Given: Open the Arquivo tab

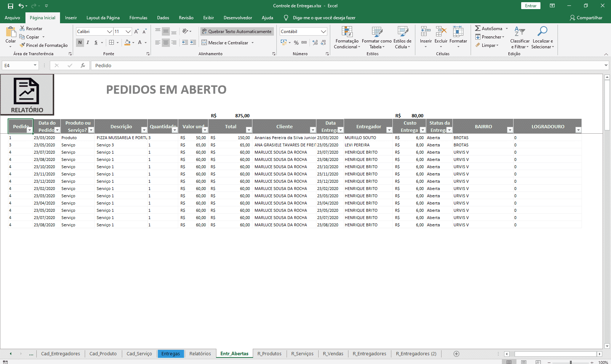Looking at the screenshot, I should point(12,18).
